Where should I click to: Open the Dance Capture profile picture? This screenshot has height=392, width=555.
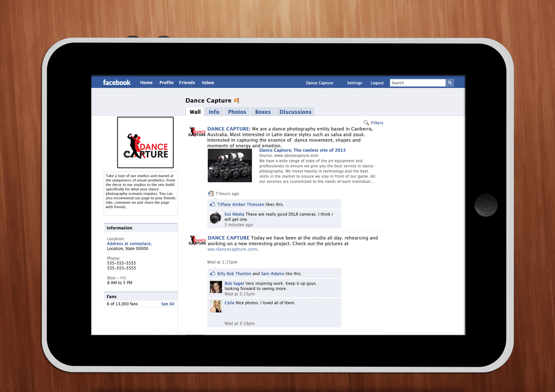click(x=145, y=142)
